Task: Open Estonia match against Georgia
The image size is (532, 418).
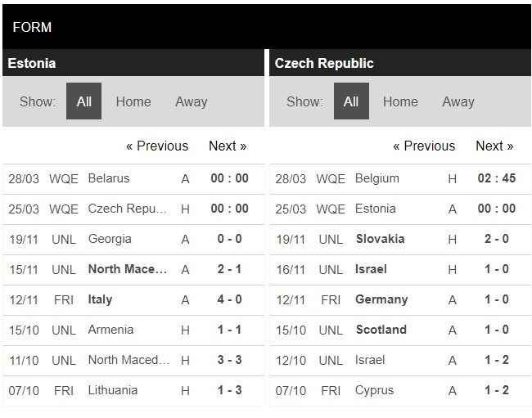Action: coord(110,239)
